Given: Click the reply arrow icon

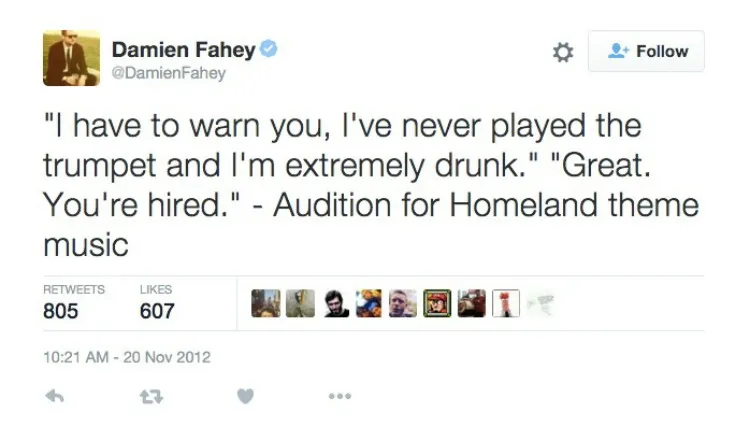Looking at the screenshot, I should point(55,396).
